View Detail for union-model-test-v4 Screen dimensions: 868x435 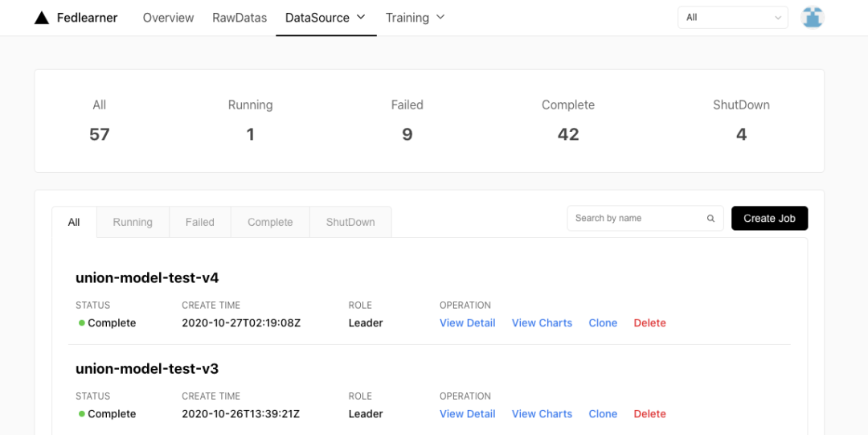coord(467,323)
